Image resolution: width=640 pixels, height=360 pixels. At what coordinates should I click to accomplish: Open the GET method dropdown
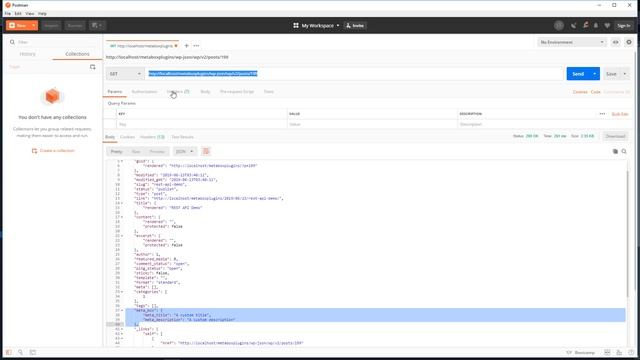click(x=125, y=74)
